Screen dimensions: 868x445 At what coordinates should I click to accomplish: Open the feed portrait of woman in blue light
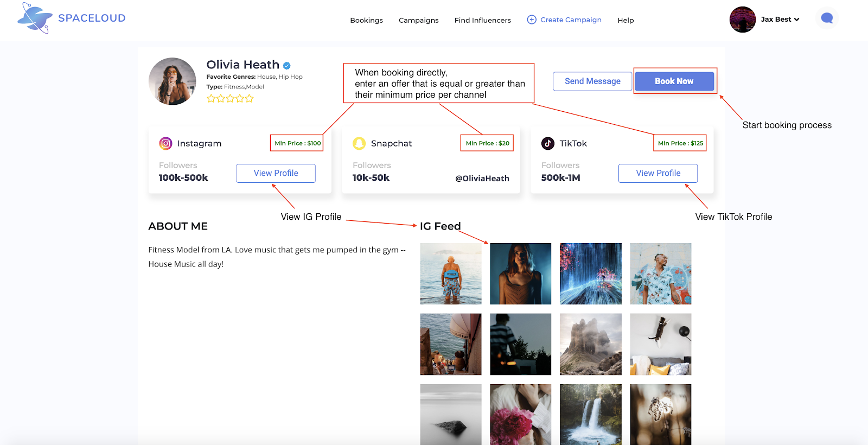coord(521,274)
